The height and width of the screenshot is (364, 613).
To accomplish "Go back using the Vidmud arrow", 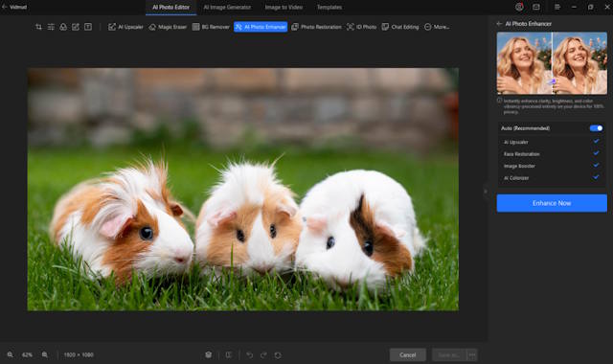I will 5,7.
